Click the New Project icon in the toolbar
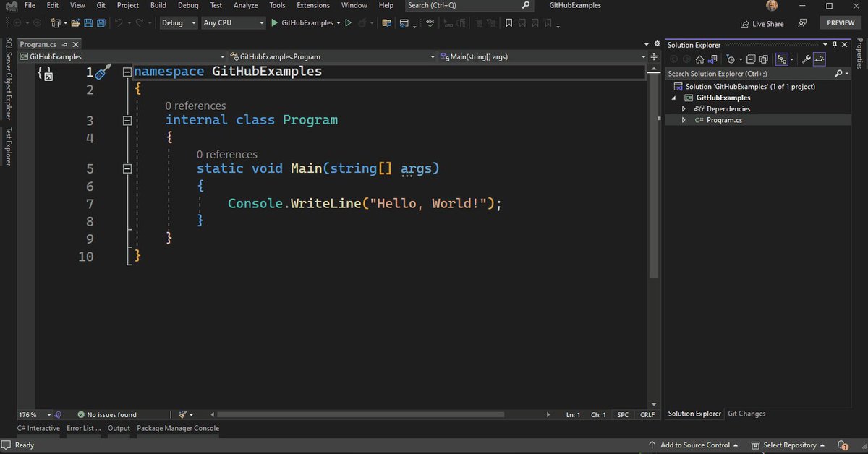Viewport: 868px width, 454px height. coord(56,23)
